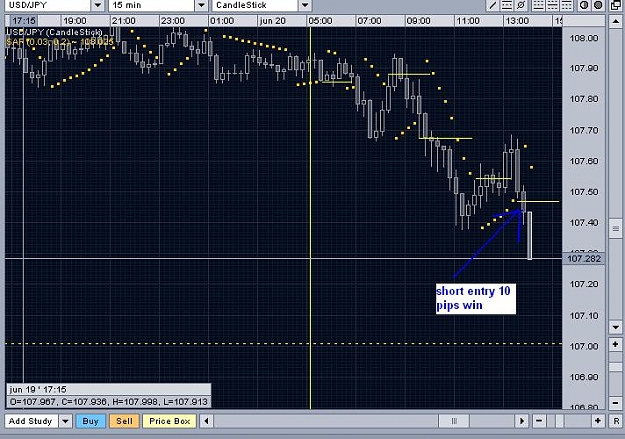
Task: Click the jun 20 date axis label
Action: click(273, 21)
